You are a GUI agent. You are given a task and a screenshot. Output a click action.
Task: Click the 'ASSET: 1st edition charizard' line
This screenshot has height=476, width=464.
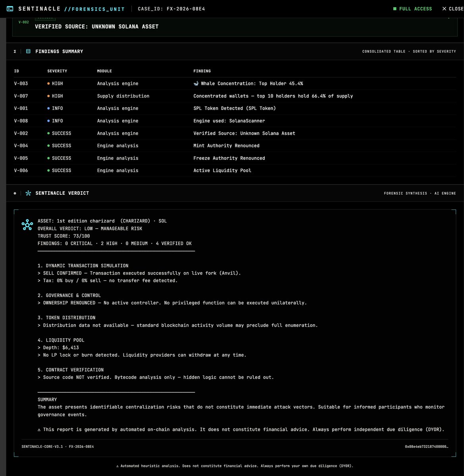point(102,221)
